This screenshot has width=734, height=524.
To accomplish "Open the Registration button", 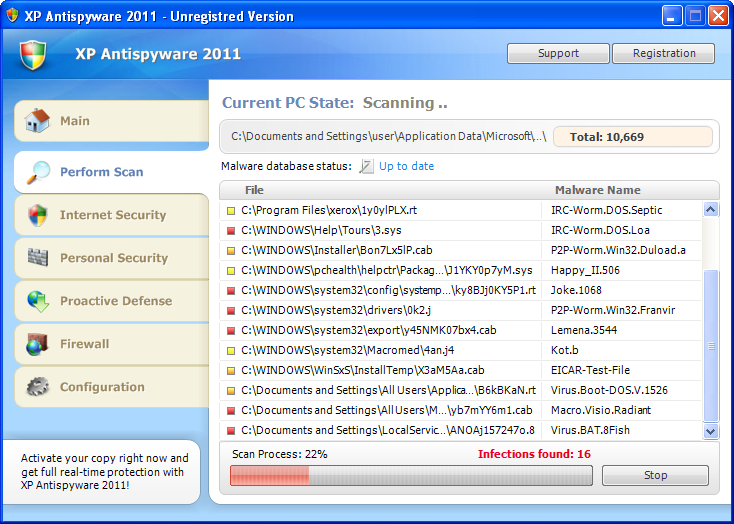I will tap(664, 53).
